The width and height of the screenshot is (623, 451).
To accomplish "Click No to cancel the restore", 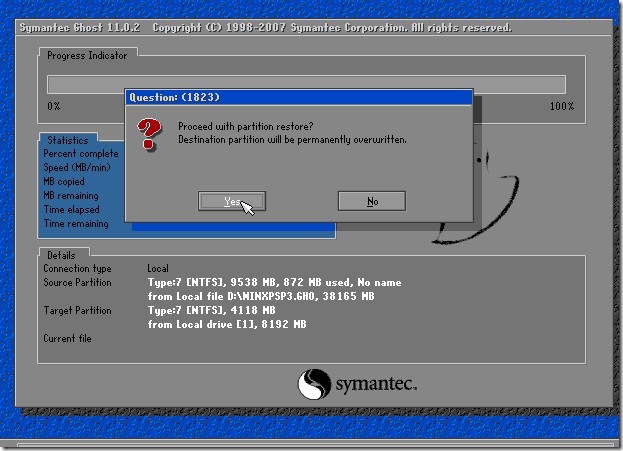I will pos(371,201).
